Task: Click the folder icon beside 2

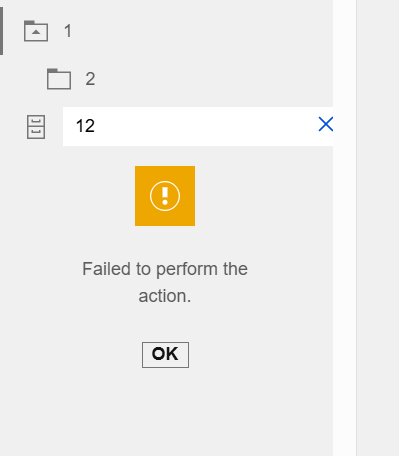Action: click(59, 79)
